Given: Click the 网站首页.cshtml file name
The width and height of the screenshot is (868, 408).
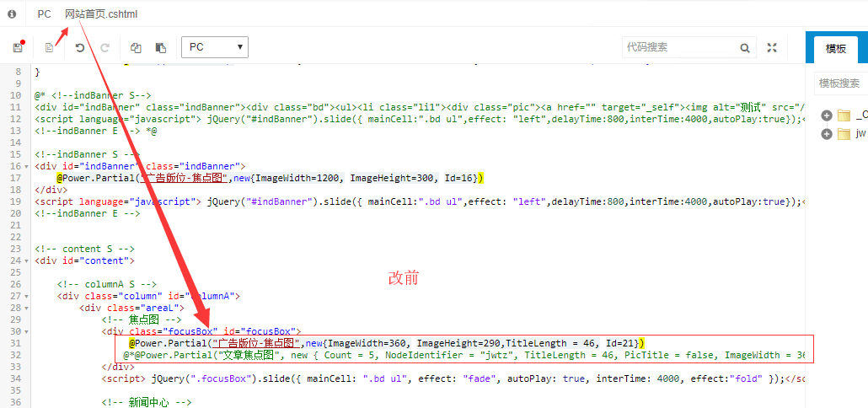Looking at the screenshot, I should click(101, 14).
